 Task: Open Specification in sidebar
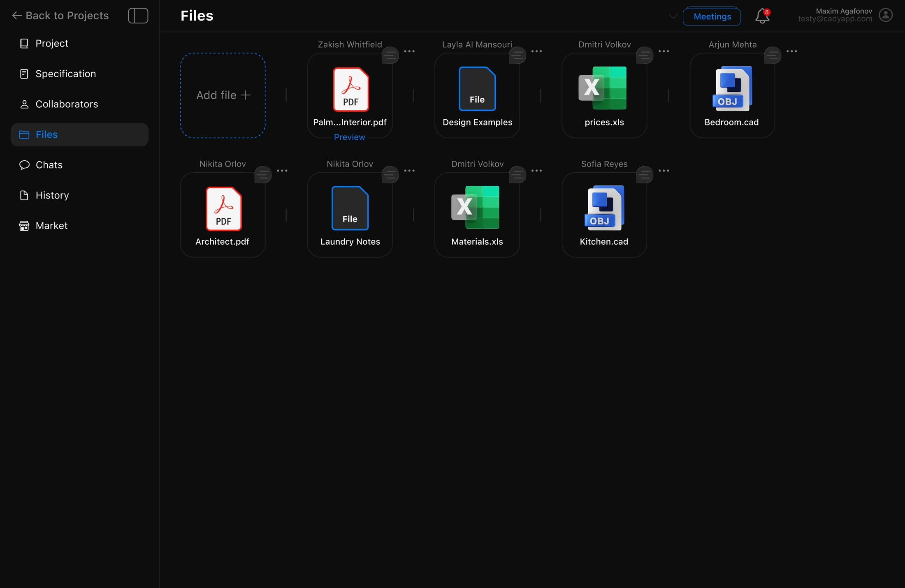(x=79, y=74)
